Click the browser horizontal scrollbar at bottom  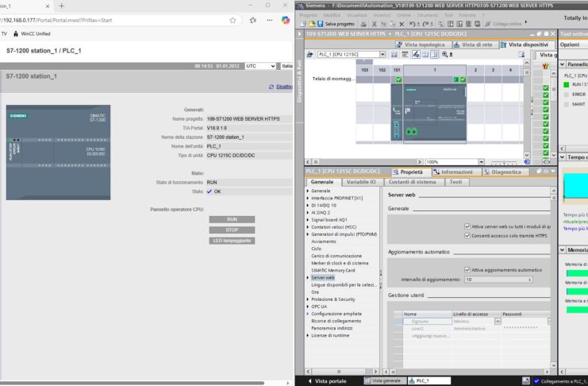(132, 383)
